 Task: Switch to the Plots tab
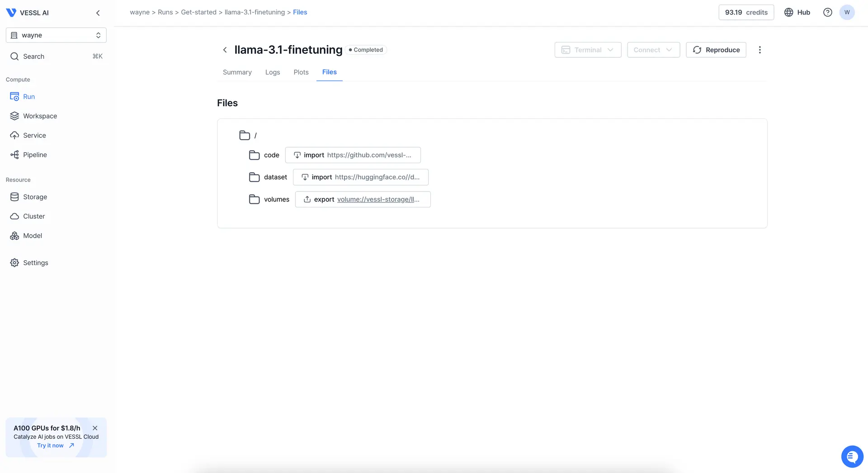(301, 72)
